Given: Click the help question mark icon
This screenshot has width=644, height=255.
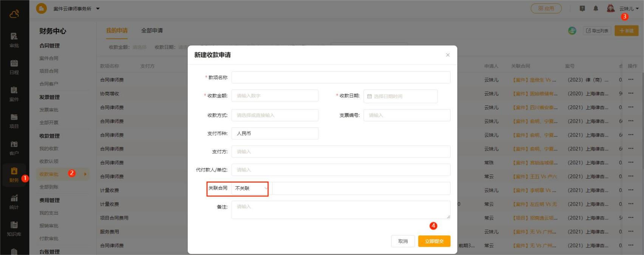Looking at the screenshot, I should 582,8.
